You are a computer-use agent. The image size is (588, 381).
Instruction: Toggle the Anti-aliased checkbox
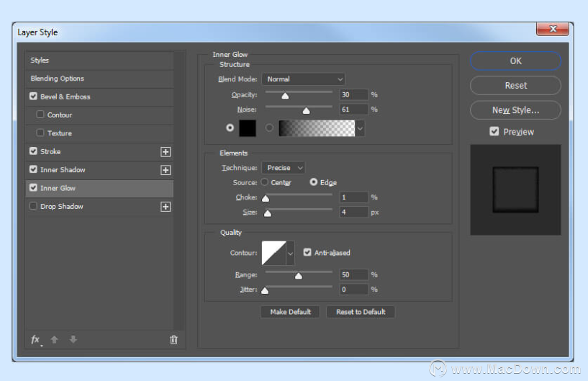point(307,252)
